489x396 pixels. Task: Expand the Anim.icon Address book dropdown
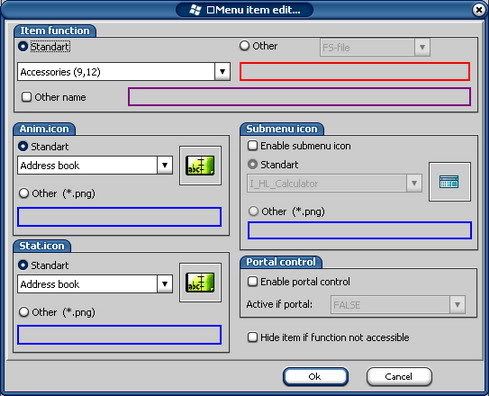165,165
